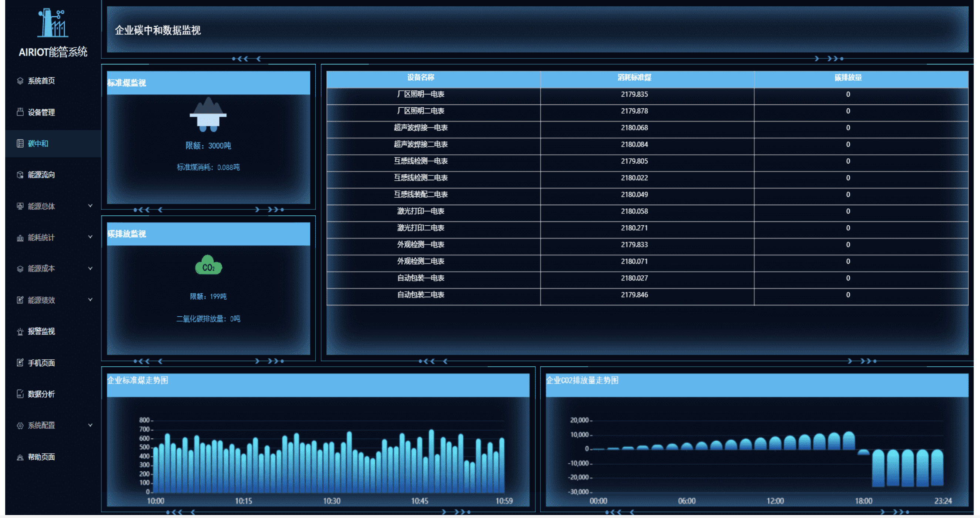Select the 互感线装配二电表 row name
The image size is (980, 518).
click(x=420, y=195)
